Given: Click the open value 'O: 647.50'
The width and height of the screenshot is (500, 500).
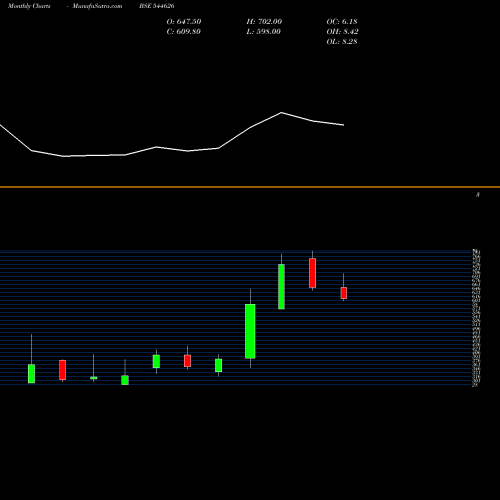Looking at the screenshot, I should point(184,22).
